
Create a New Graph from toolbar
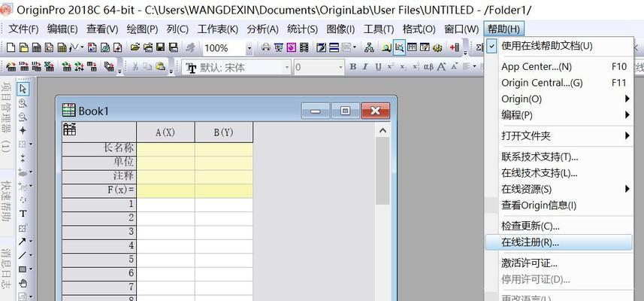(x=50, y=47)
